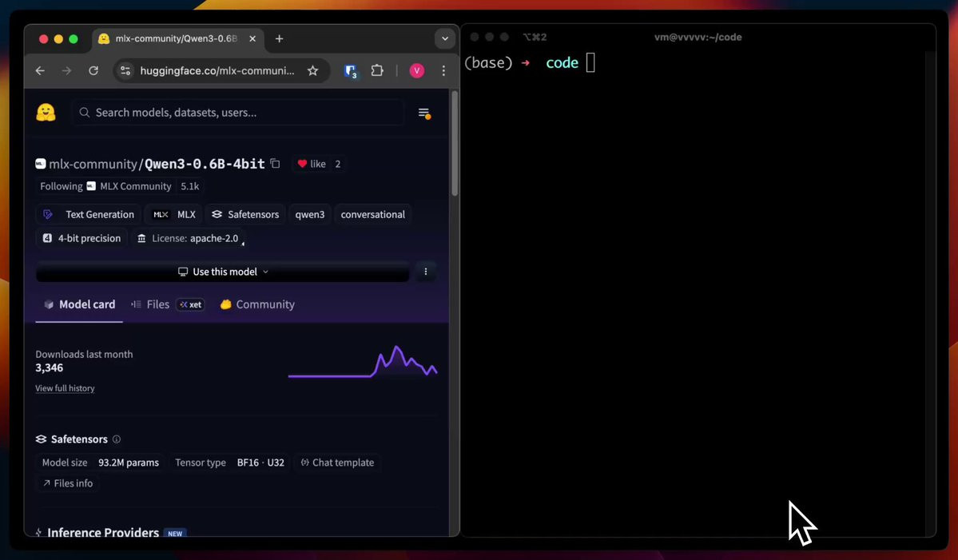Close the mlx-community/Qwen3-0.6B tab
The height and width of the screenshot is (560, 958).
252,38
